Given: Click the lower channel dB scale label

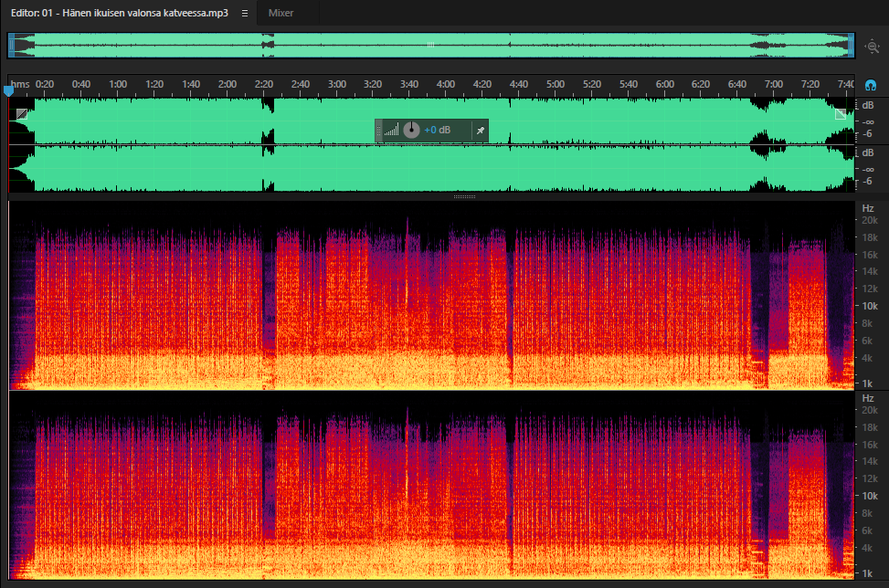Looking at the screenshot, I should [x=868, y=153].
